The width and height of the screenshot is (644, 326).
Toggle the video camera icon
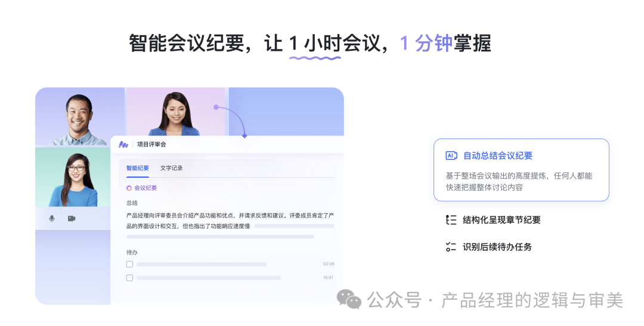(72, 219)
